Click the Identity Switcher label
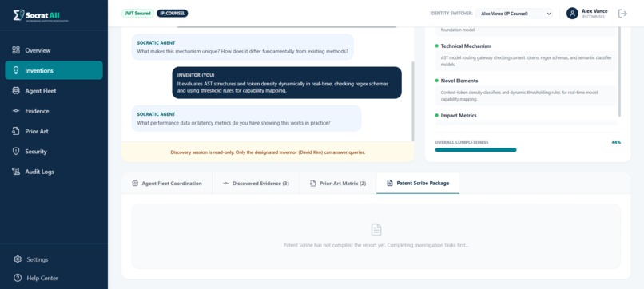Viewport: 644px width, 289px height. point(451,14)
